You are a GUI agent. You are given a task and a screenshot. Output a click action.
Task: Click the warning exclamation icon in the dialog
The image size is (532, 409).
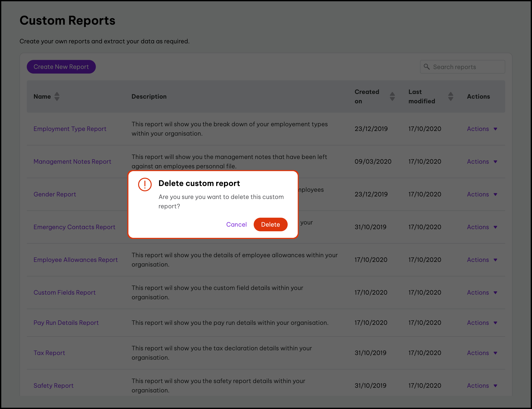tap(145, 184)
